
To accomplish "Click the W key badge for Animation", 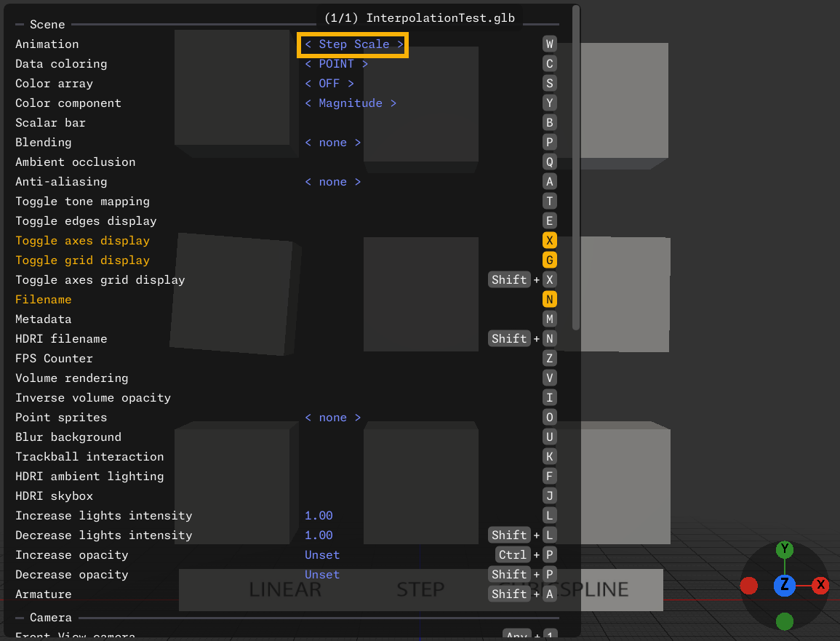I will [550, 44].
